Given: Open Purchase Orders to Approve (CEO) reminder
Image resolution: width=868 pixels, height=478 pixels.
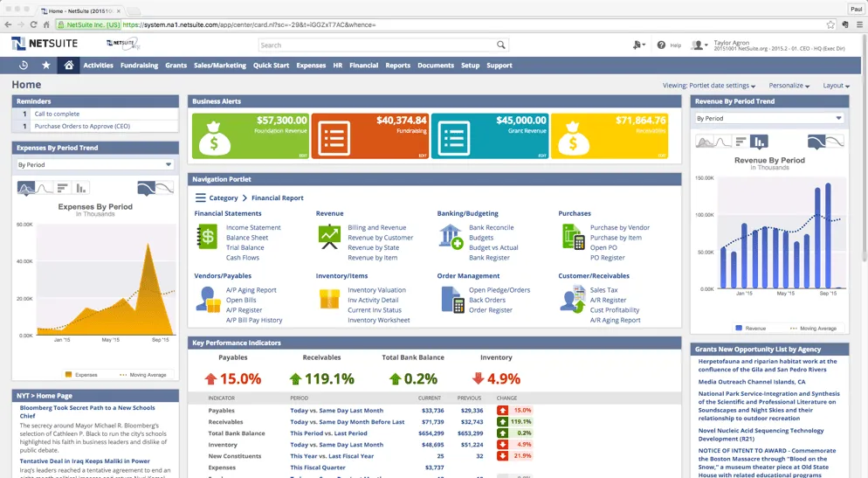Looking at the screenshot, I should pos(82,127).
